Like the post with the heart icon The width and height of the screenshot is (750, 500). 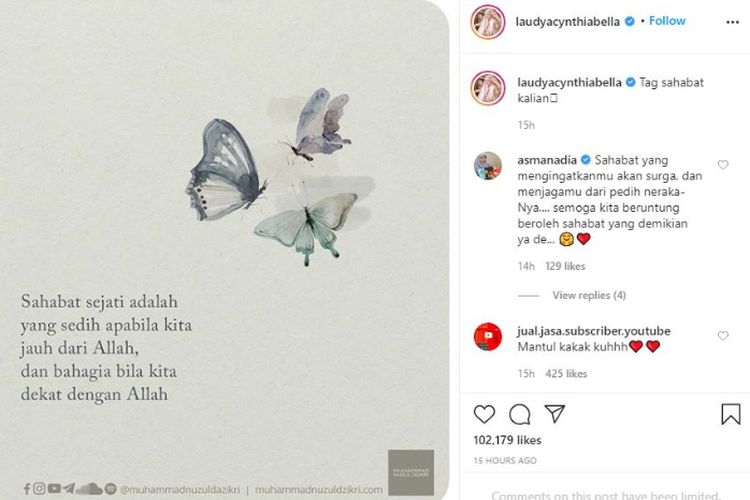[484, 414]
